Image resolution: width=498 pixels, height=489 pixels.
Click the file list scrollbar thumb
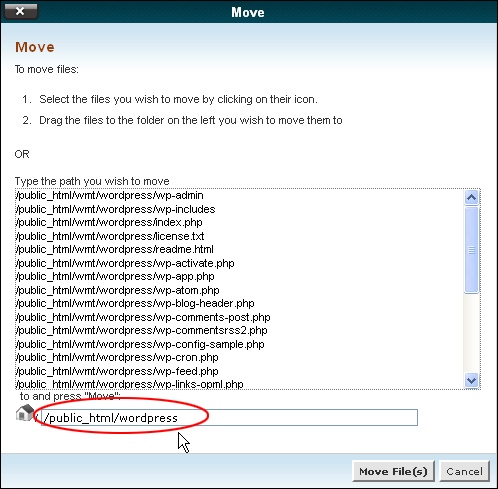[471, 250]
